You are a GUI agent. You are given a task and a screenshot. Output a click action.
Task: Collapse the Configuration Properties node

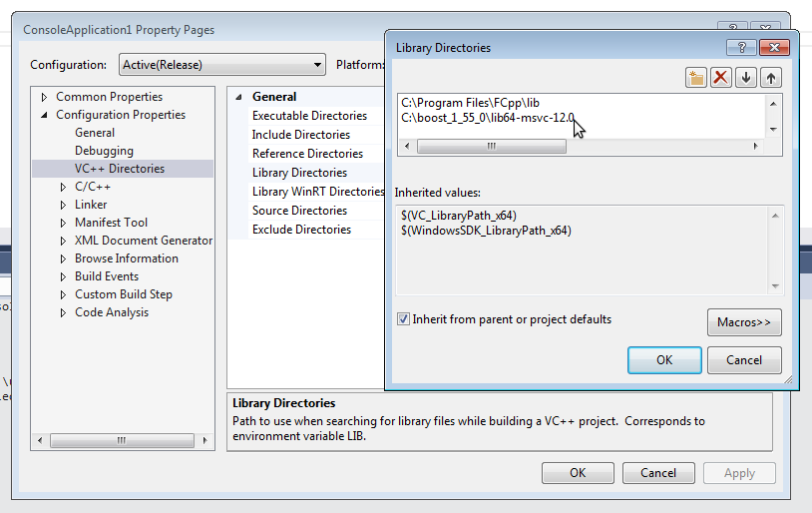[x=44, y=115]
